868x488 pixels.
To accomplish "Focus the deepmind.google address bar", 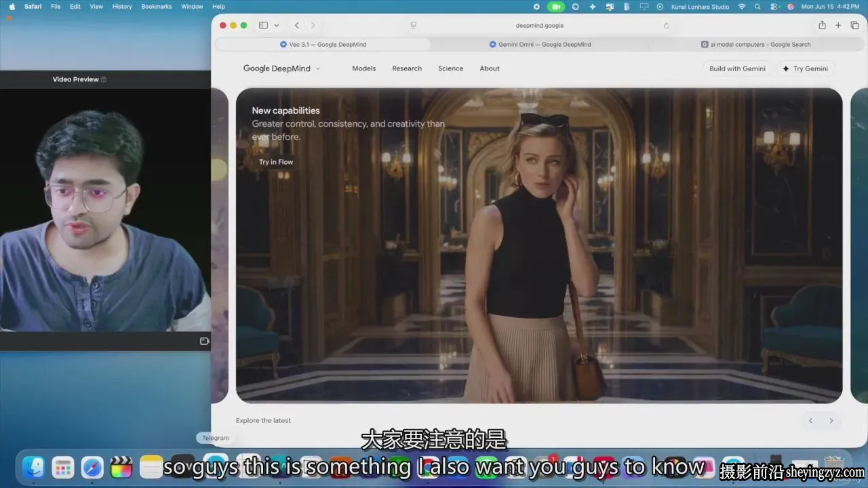I will point(540,26).
